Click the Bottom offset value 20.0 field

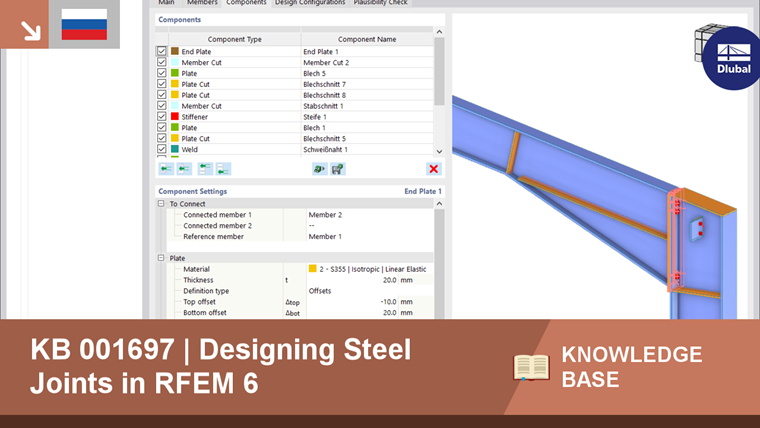352,313
